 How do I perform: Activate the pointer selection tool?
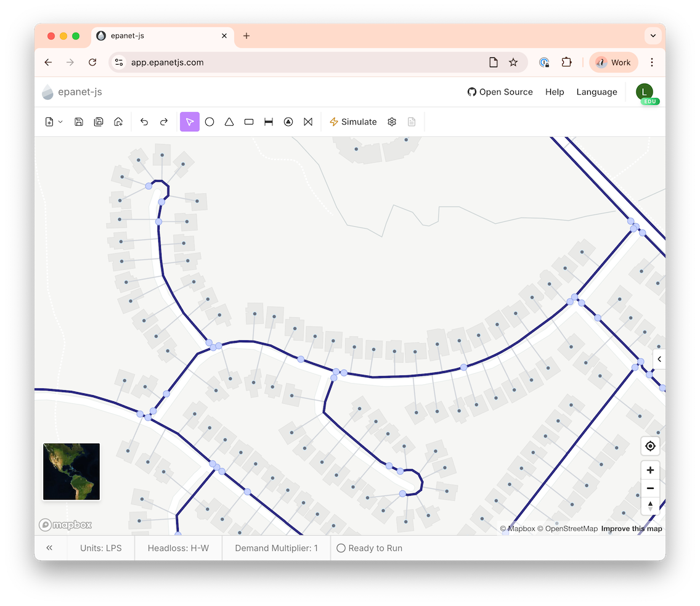coord(190,122)
